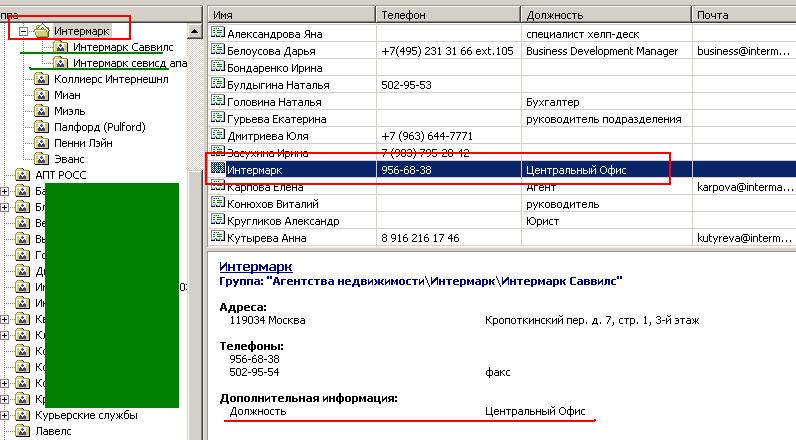Click the card icon beside Александрова Яна

(x=218, y=32)
